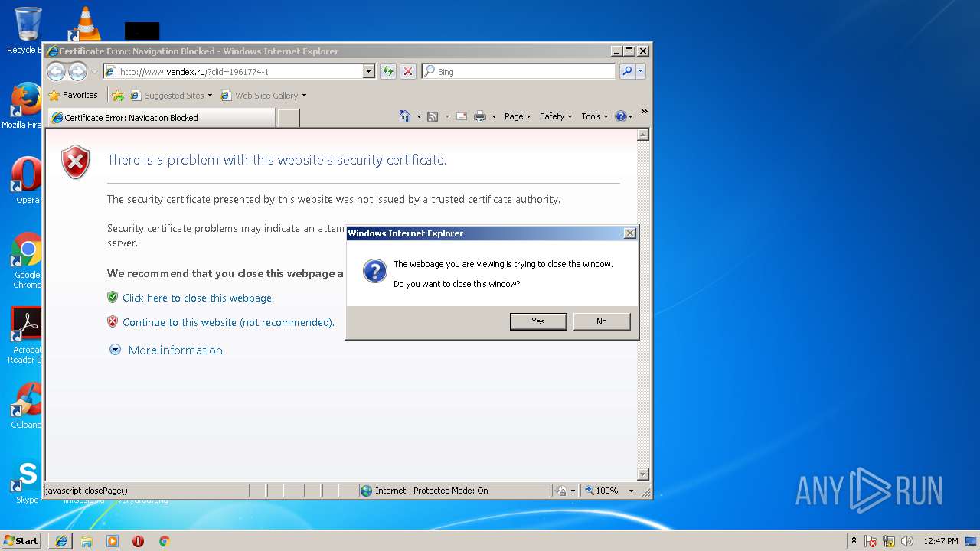The width and height of the screenshot is (980, 551).
Task: Continue to this website (not recommended)
Action: (x=228, y=322)
